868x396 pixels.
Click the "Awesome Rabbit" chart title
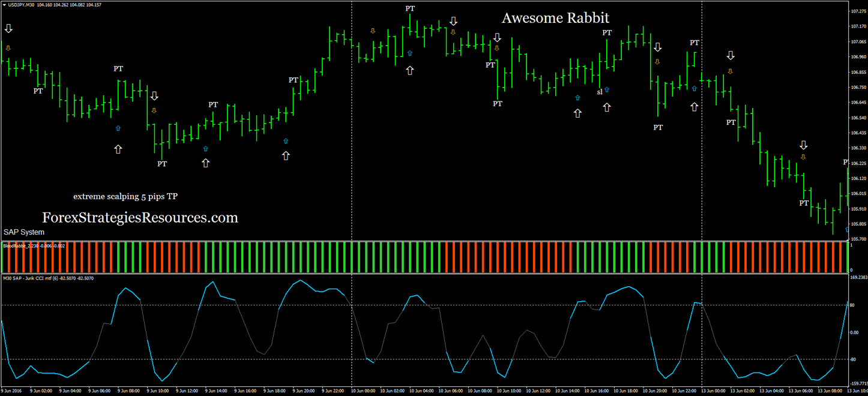[x=555, y=19]
